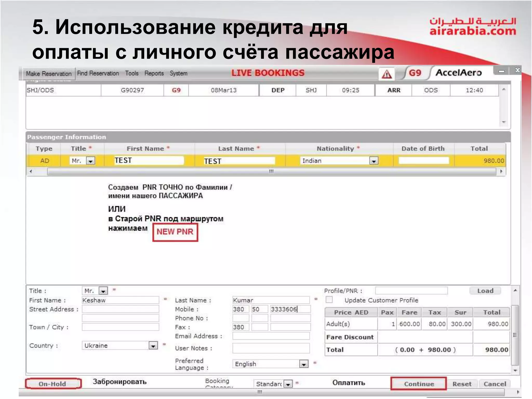
Task: Click the Tax value 80.00
Action: point(437,324)
